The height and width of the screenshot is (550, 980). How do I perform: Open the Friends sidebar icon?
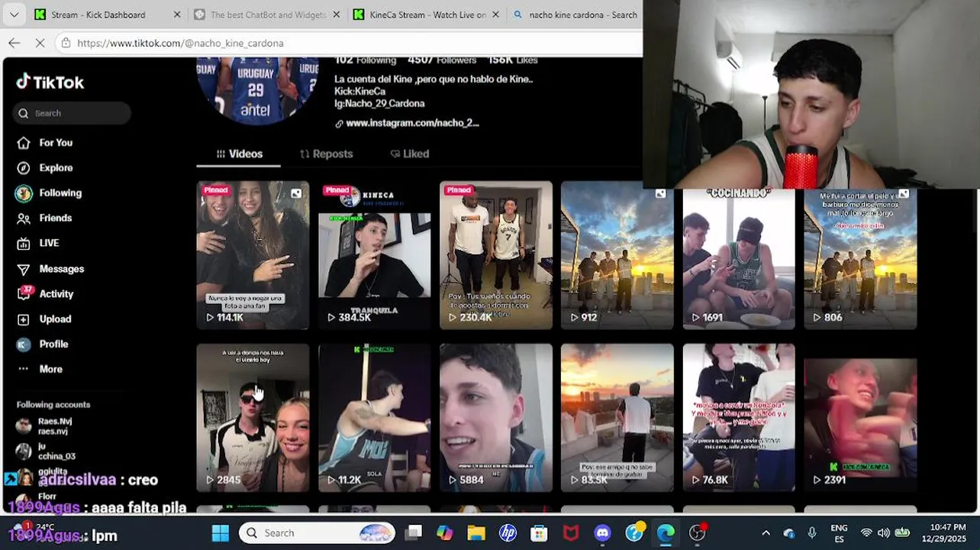tap(24, 218)
